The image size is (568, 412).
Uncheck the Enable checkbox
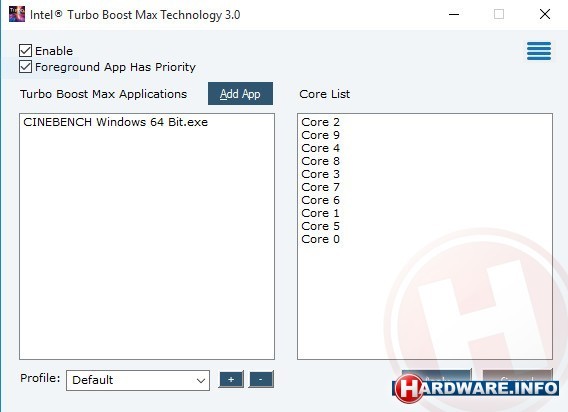click(25, 50)
